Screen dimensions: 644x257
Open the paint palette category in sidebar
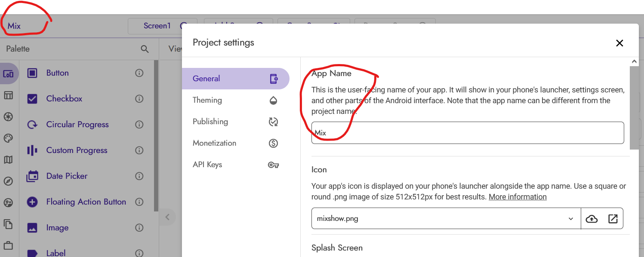coord(8,138)
